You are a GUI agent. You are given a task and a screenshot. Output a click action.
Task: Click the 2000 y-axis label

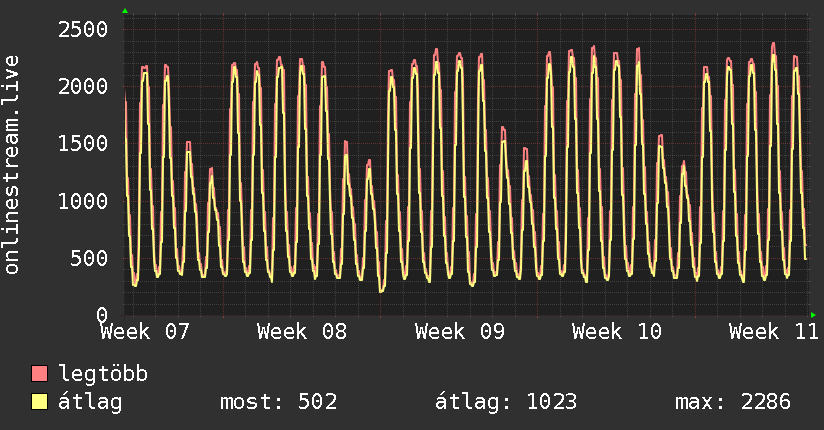83,86
